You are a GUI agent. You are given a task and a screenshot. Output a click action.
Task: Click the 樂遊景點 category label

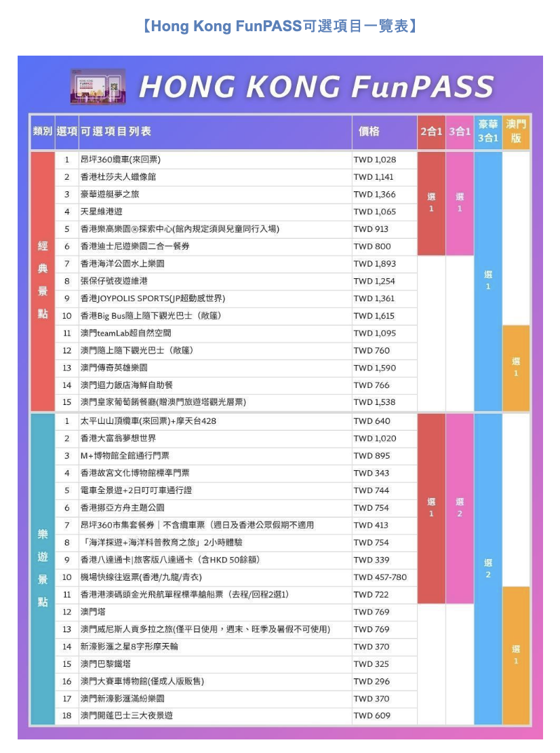point(43,568)
